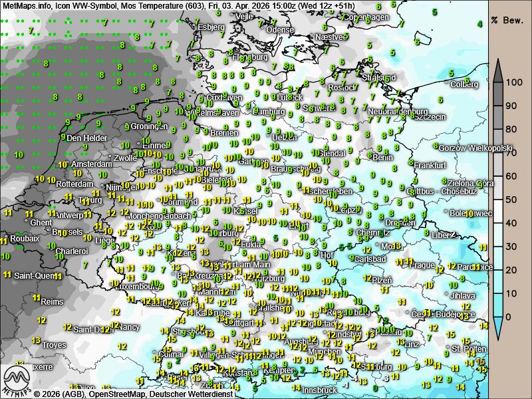Select the 50 mark on the legend scale
This screenshot has width=532, height=399.
pos(512,199)
